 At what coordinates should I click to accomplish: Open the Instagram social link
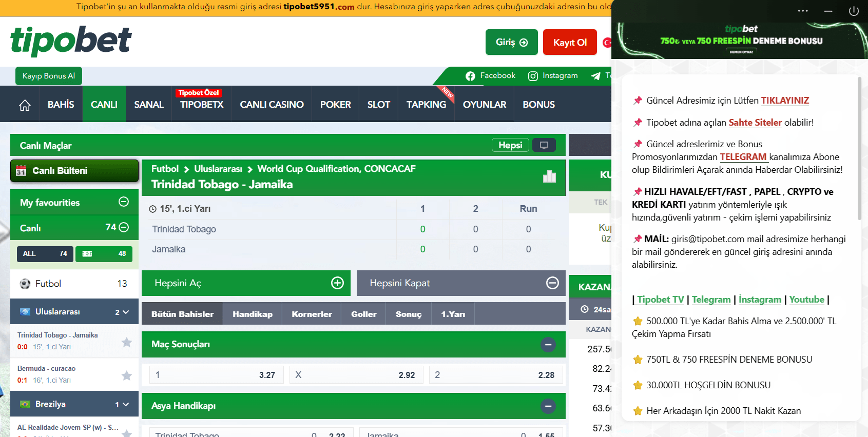[x=553, y=76]
